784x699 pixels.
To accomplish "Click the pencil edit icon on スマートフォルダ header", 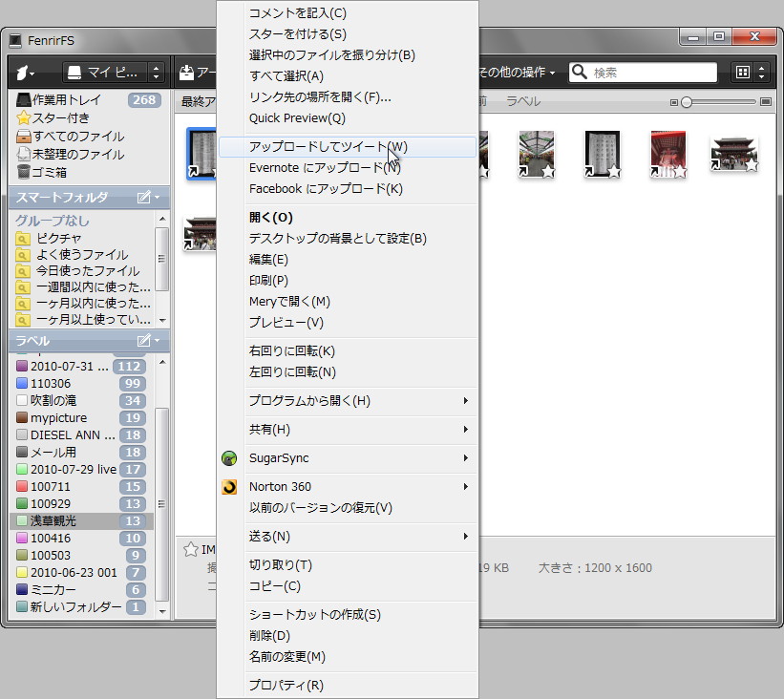I will click(x=143, y=198).
